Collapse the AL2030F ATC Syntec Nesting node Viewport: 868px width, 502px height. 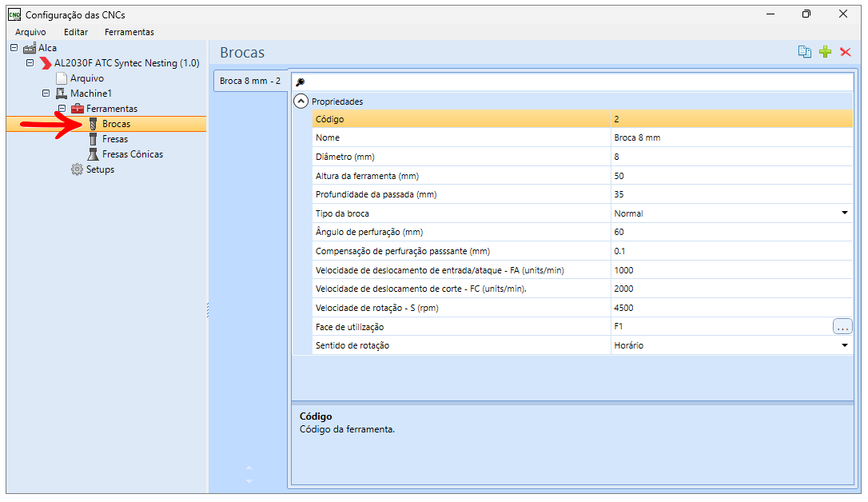[x=30, y=62]
